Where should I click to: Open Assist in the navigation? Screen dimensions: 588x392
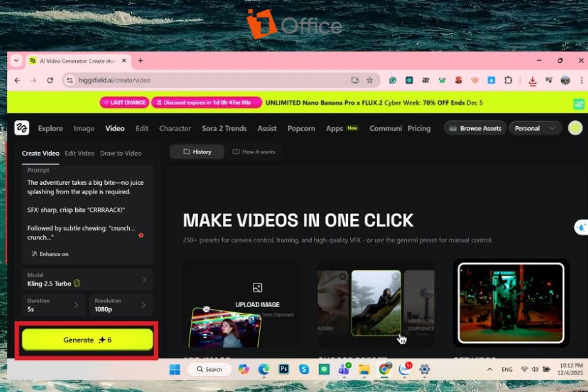click(267, 128)
